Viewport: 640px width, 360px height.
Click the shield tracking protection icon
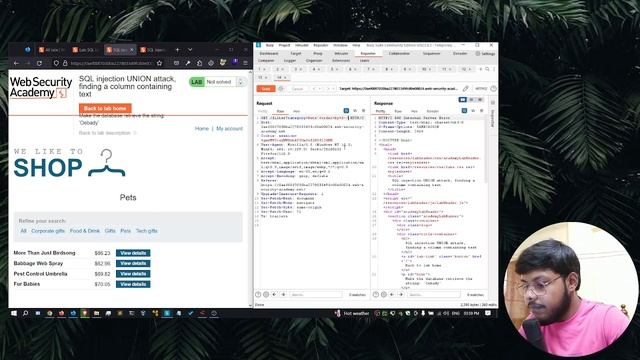(x=56, y=63)
